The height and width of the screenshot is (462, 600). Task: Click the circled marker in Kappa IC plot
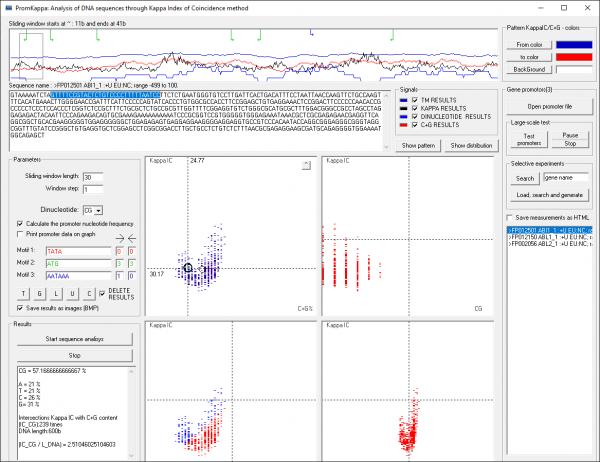pos(188,268)
